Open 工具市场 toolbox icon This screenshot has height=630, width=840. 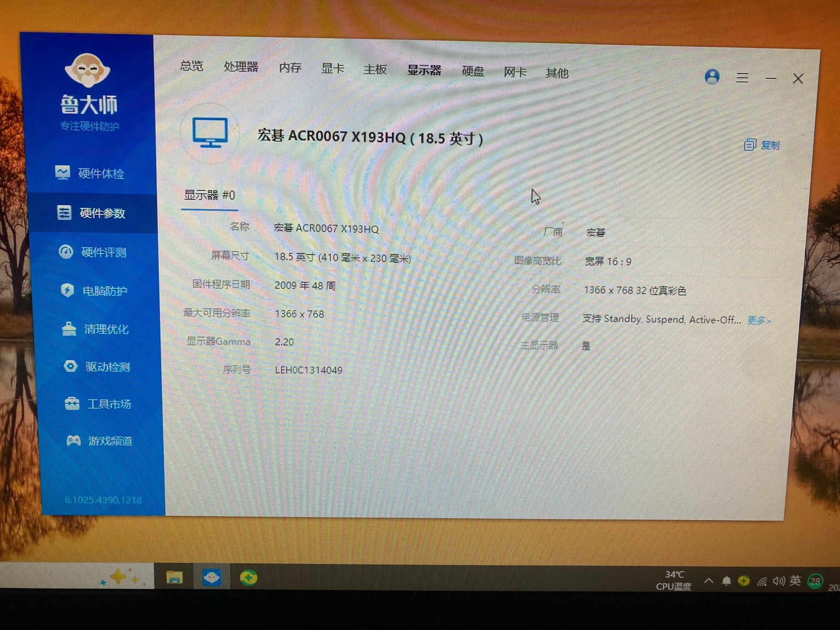[x=72, y=403]
